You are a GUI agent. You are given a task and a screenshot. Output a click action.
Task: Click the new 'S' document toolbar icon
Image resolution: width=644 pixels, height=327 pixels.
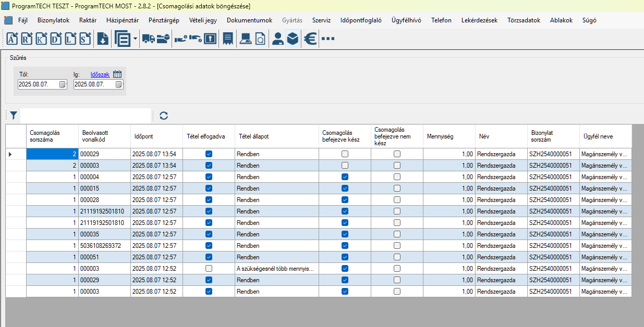[x=86, y=39]
